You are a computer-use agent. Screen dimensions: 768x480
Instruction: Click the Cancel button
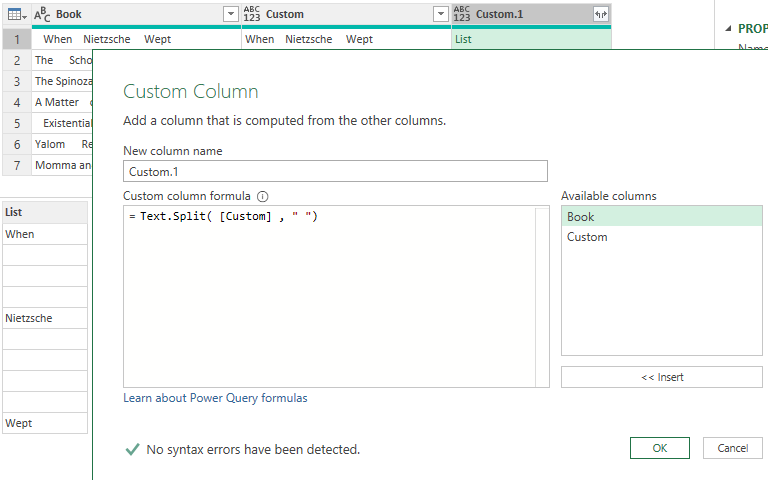733,448
